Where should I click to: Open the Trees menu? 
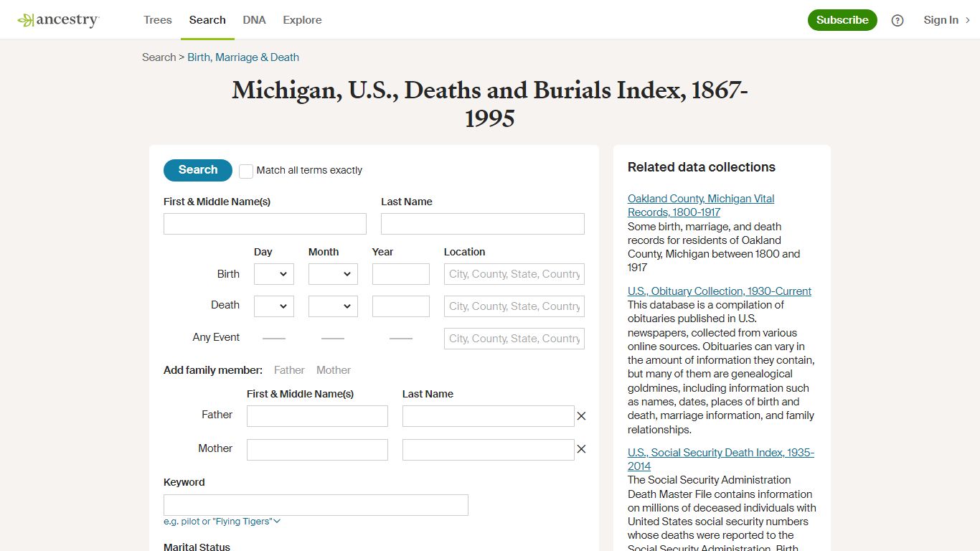tap(158, 20)
